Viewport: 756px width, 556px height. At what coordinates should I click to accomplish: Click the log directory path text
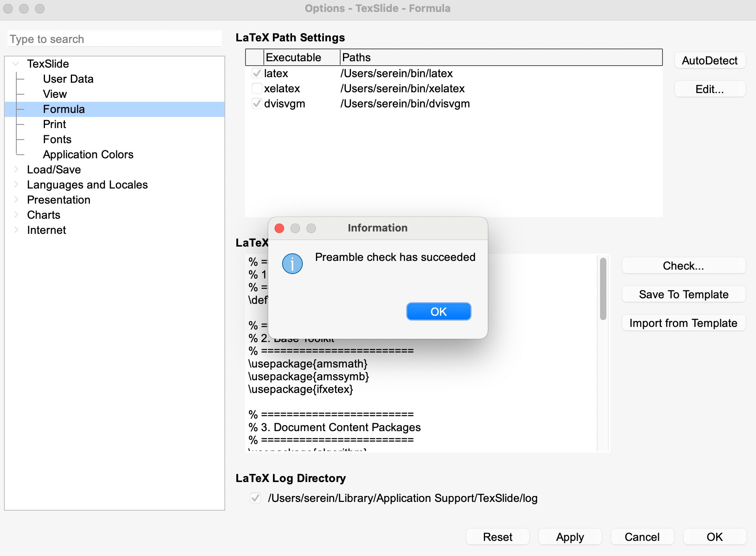[x=403, y=498]
